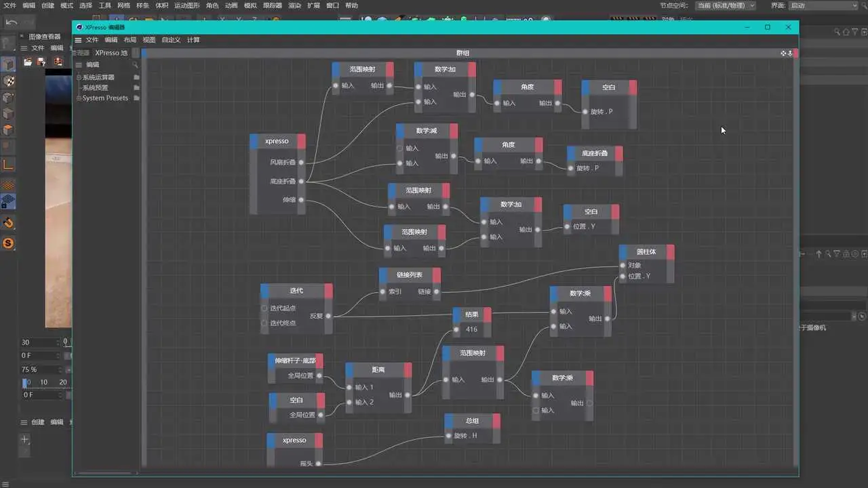
Task: Open material manager 创建 menu
Action: [38, 422]
